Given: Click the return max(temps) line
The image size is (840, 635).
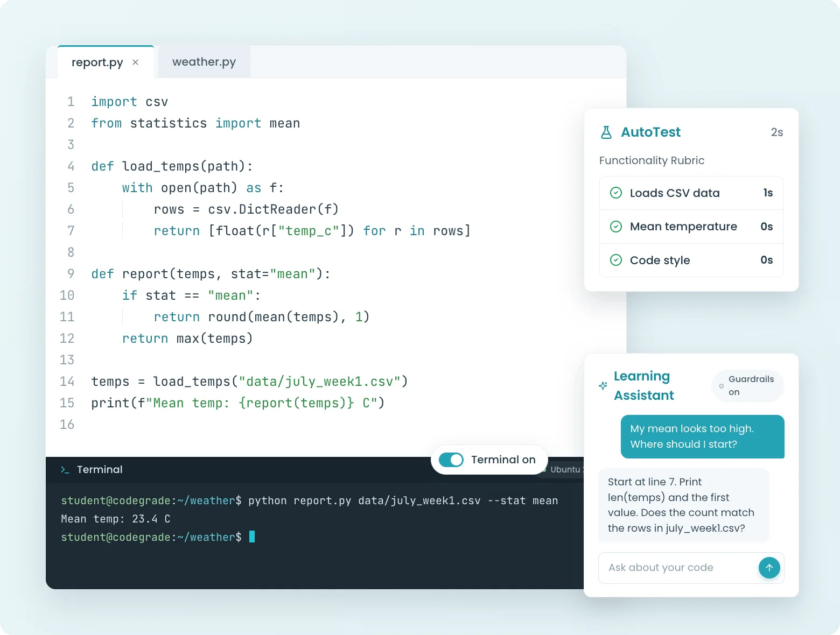Looking at the screenshot, I should [187, 338].
